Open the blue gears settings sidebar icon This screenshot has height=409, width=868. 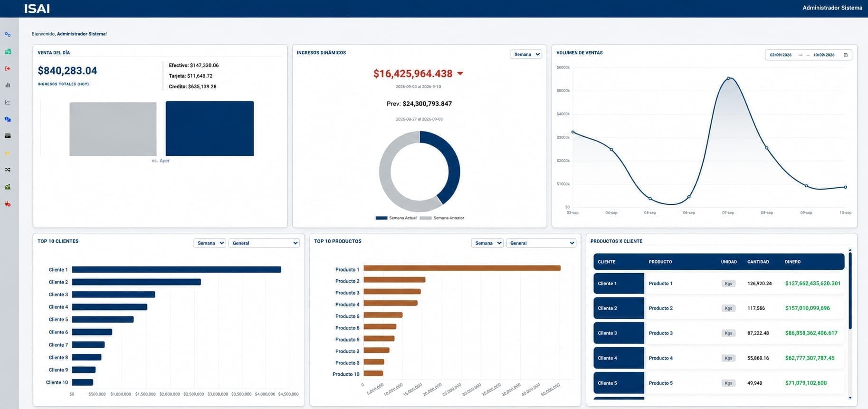(8, 34)
